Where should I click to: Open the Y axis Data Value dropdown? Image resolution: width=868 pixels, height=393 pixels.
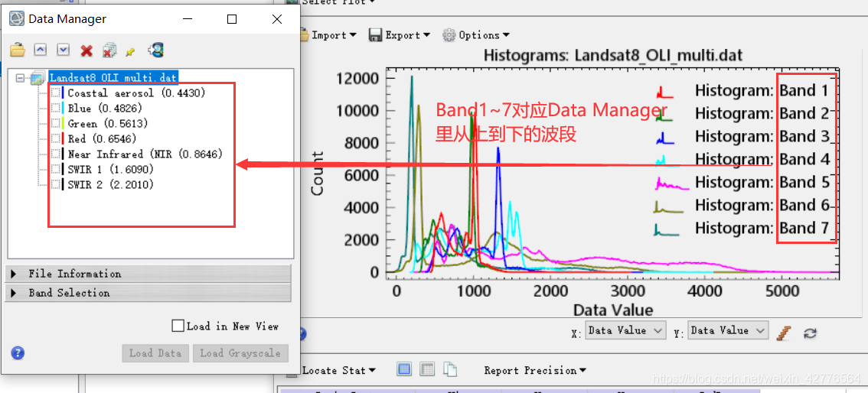coord(728,330)
